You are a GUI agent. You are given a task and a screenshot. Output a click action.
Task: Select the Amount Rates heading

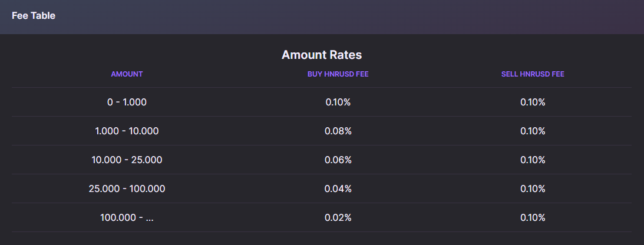point(322,55)
